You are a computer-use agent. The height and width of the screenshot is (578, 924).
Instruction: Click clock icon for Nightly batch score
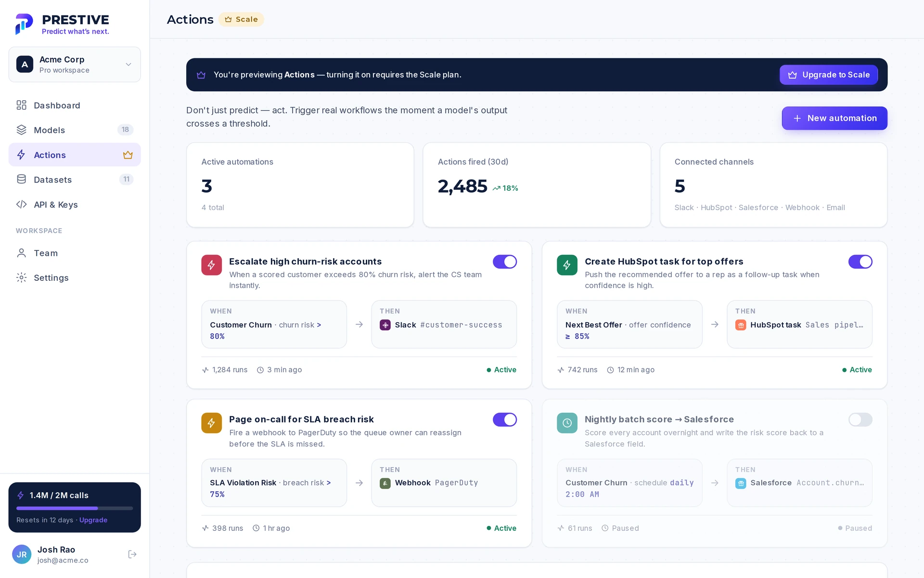[567, 423]
